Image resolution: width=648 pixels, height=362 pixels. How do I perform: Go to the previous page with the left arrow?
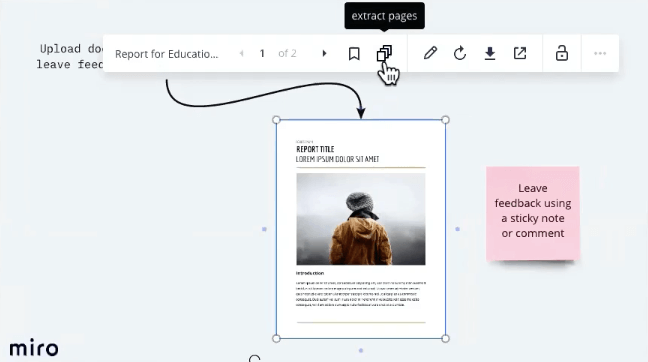pyautogui.click(x=242, y=53)
